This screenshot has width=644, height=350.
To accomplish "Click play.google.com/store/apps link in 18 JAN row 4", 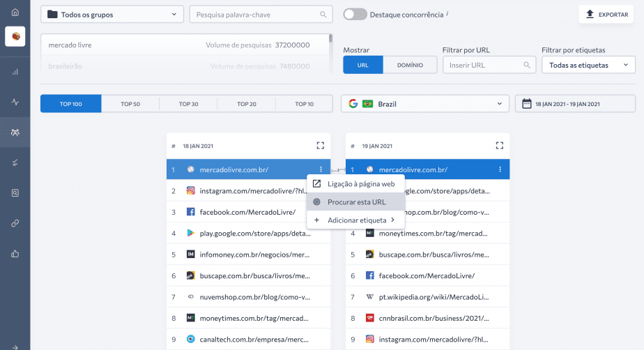I will coord(255,234).
